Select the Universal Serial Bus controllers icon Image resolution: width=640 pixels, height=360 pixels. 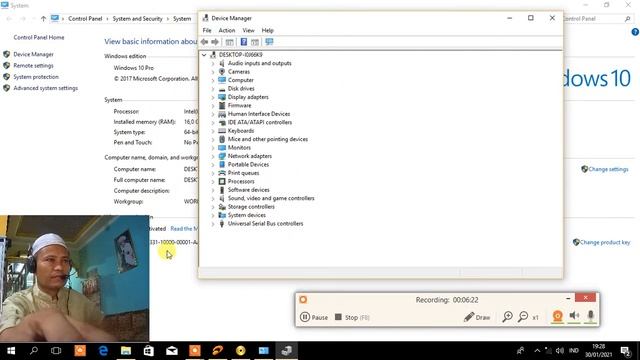[222, 224]
